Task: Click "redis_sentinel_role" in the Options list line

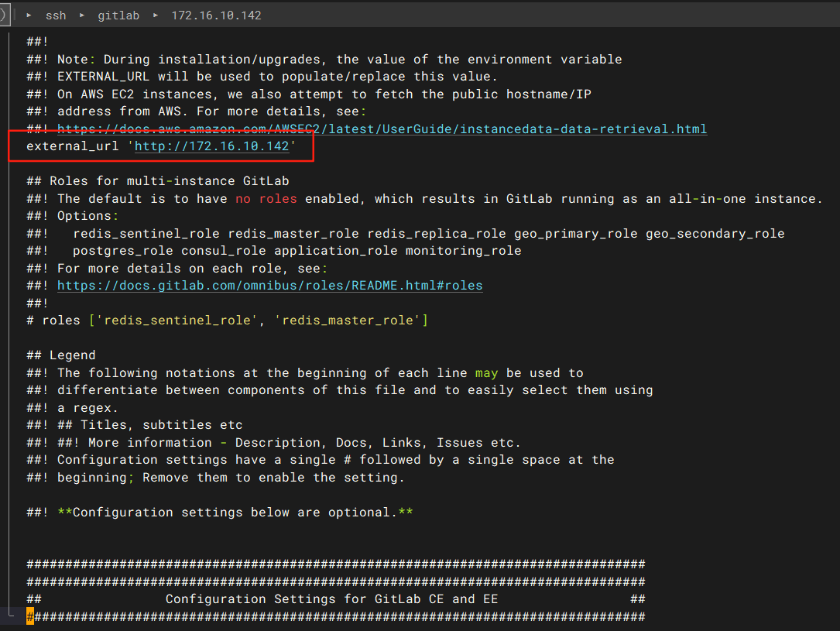Action: 146,234
